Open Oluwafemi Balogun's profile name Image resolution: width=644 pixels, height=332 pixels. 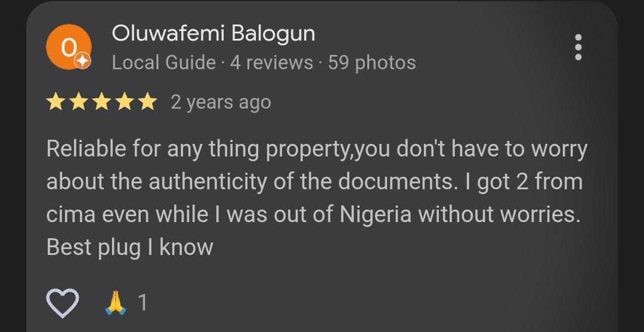tap(213, 33)
